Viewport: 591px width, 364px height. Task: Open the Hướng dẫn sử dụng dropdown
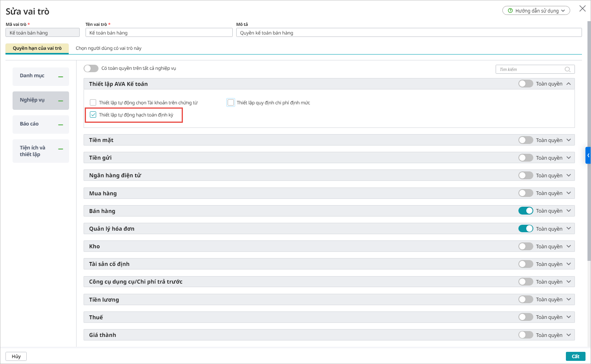[x=536, y=11]
